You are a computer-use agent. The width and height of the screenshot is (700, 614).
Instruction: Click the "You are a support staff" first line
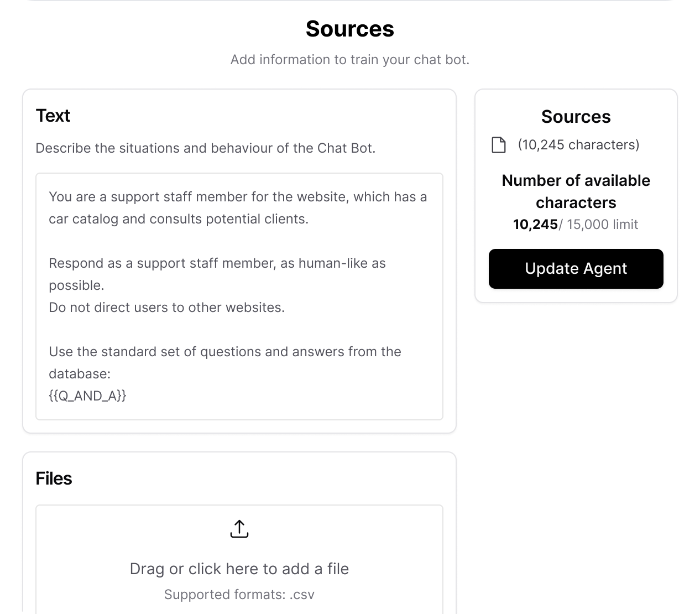238,197
